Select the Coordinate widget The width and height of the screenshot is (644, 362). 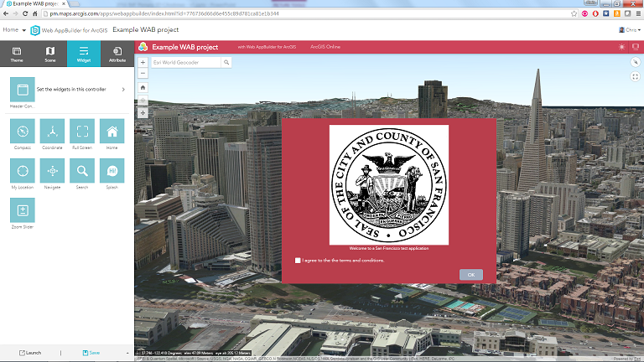pyautogui.click(x=52, y=131)
